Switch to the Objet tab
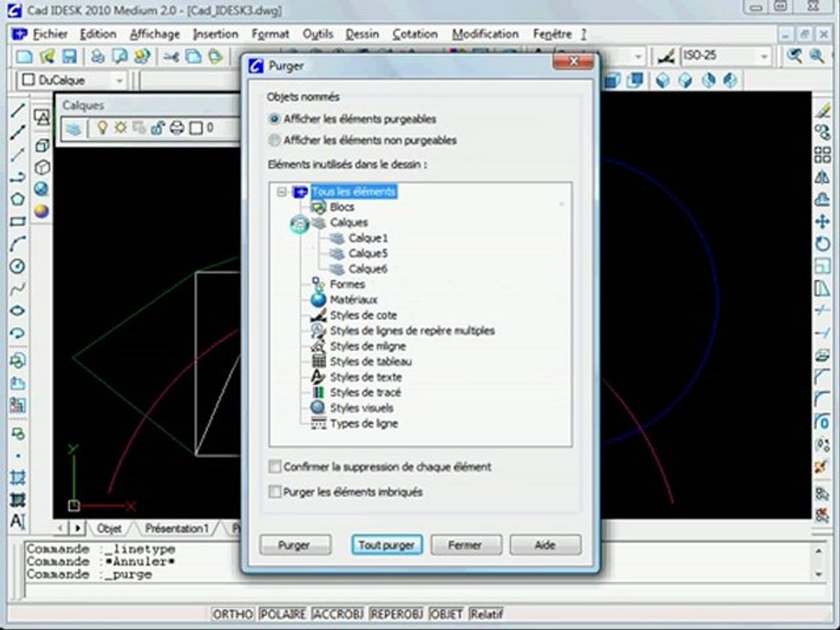The image size is (840, 630). pyautogui.click(x=108, y=528)
